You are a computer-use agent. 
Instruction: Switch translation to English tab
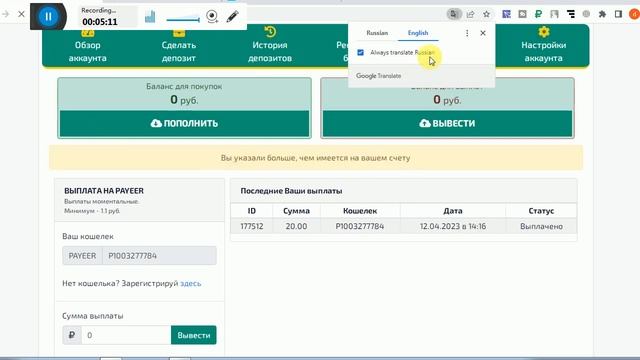point(418,33)
